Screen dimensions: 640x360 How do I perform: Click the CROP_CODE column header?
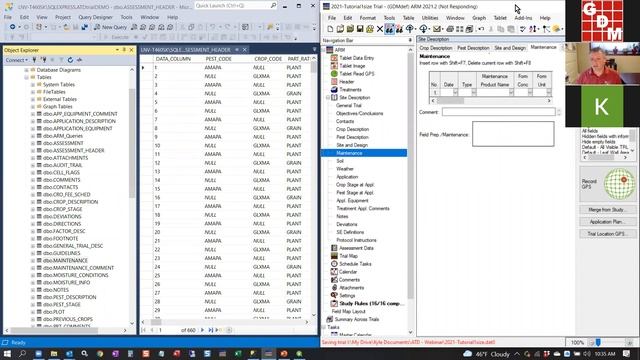click(268, 59)
